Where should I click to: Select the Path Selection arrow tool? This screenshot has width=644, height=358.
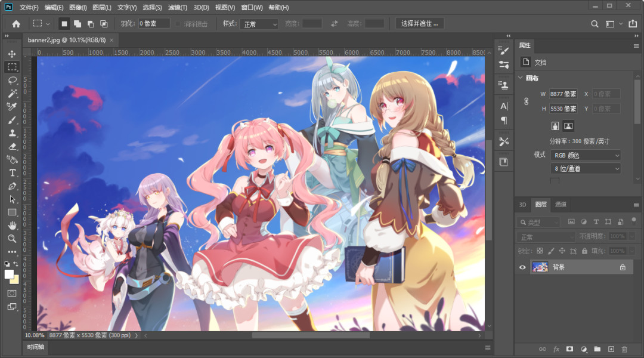(x=12, y=199)
